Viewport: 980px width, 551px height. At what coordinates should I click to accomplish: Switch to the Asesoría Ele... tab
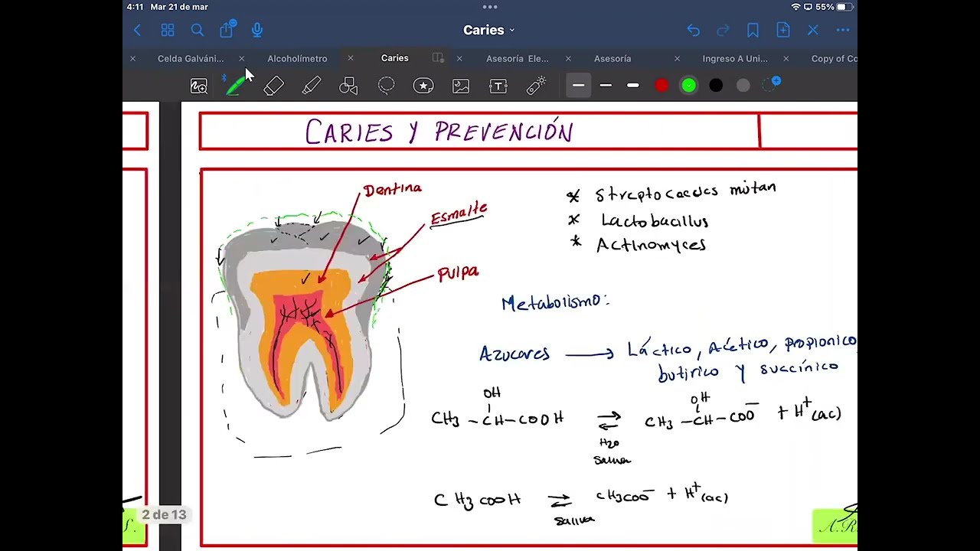coord(518,58)
